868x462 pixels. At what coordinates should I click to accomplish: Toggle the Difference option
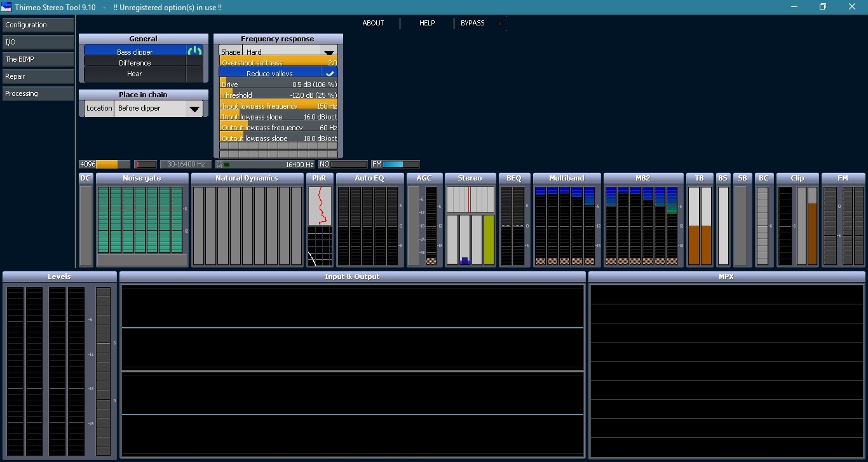pos(144,63)
